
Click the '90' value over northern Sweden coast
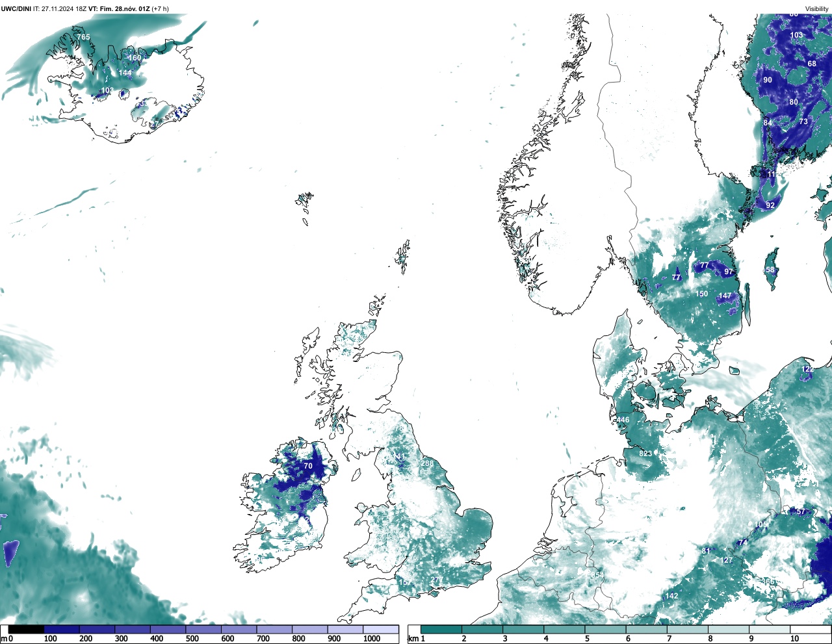pyautogui.click(x=768, y=80)
